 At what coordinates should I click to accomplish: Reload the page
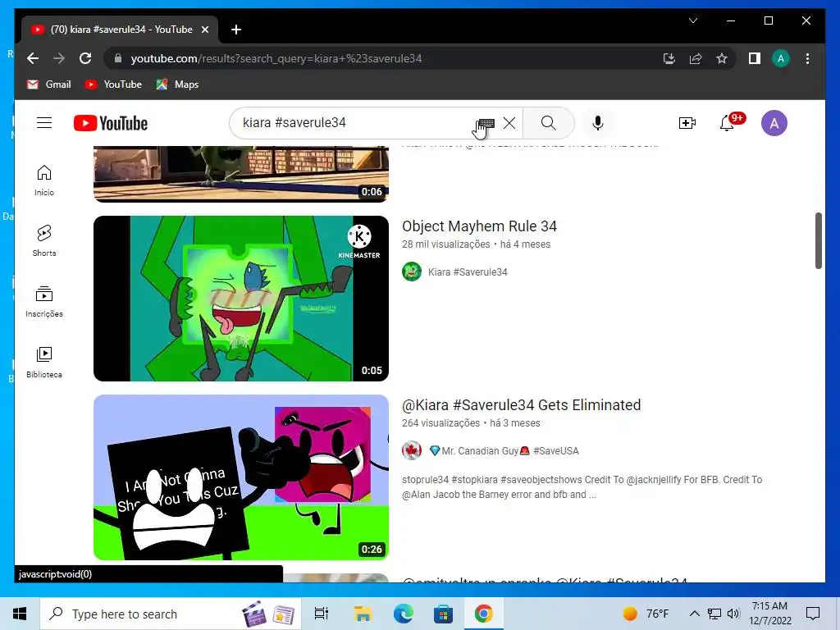[x=85, y=58]
